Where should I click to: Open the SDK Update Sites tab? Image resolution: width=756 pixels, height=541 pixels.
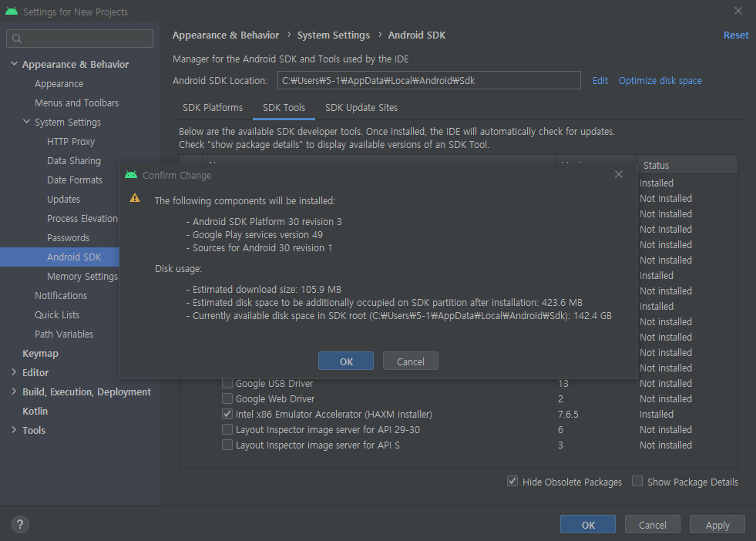pyautogui.click(x=361, y=108)
